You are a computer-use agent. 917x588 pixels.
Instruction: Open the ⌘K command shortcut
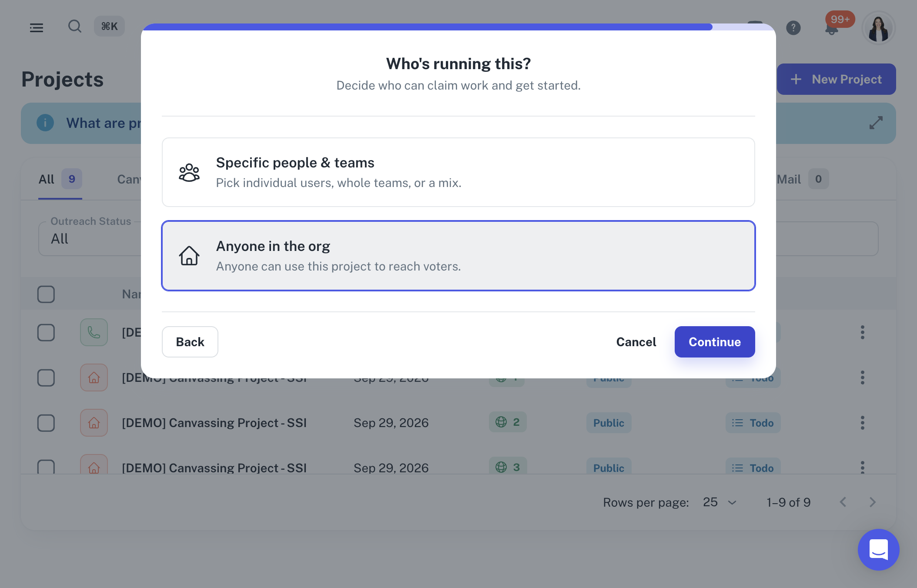tap(110, 27)
